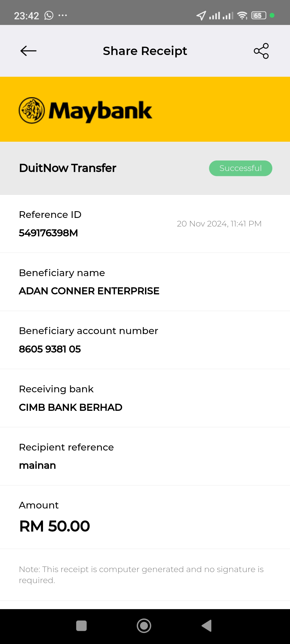
Task: Tap the three-dot notification overflow icon
Action: [x=63, y=15]
